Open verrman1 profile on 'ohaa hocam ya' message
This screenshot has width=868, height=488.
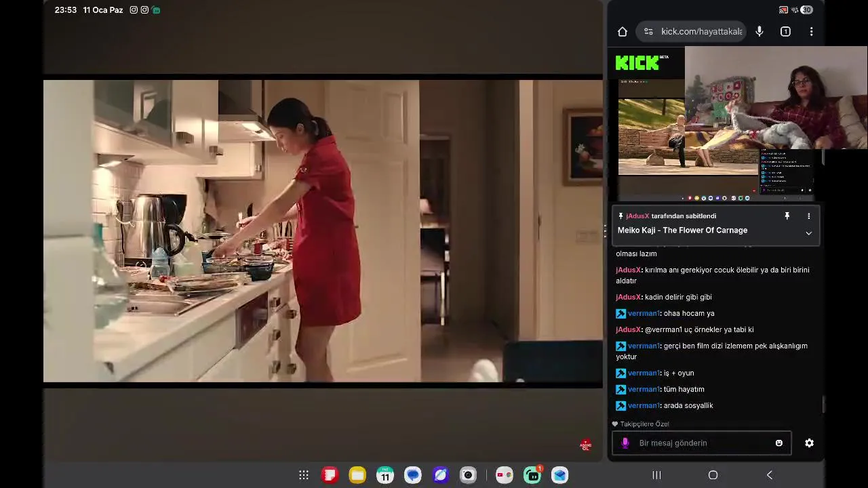(x=644, y=313)
